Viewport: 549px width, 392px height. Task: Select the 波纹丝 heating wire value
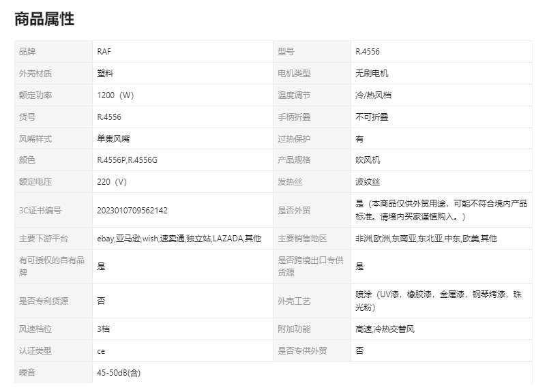pyautogui.click(x=368, y=182)
